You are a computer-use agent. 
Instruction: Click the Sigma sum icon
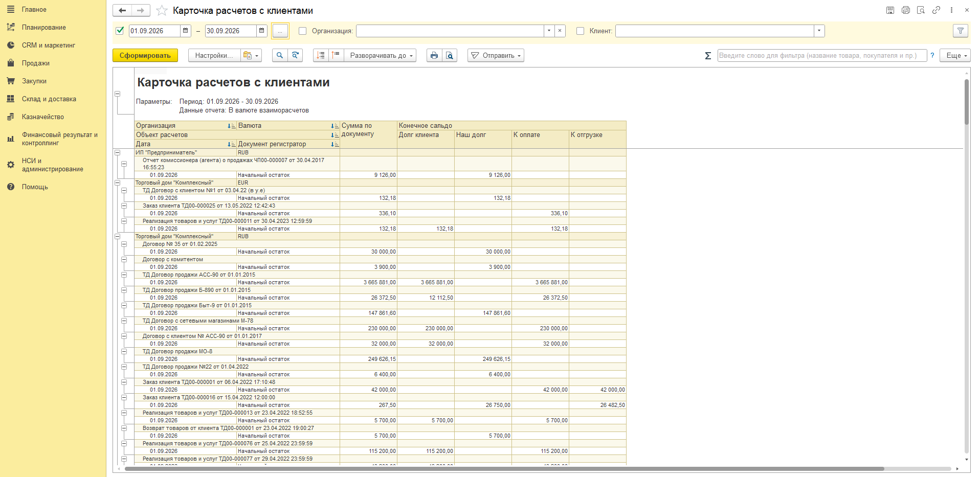point(708,56)
